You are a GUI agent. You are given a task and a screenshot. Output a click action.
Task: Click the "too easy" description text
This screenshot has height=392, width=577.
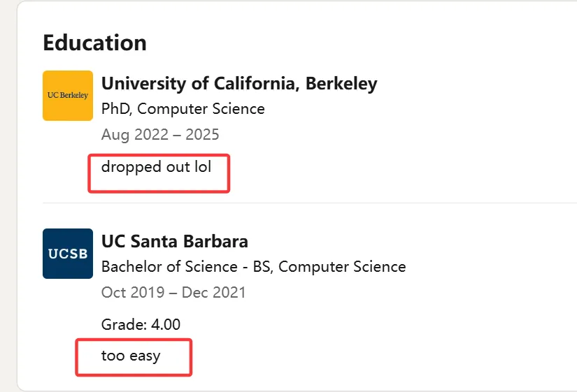pos(131,356)
